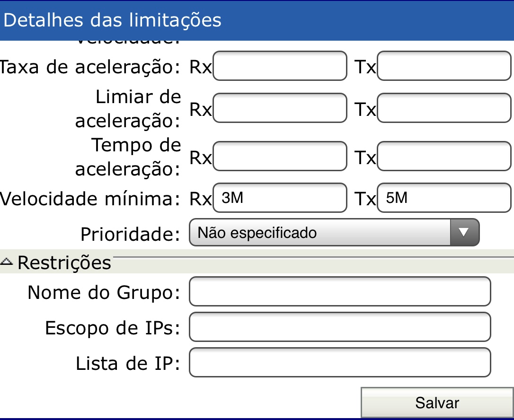Screen dimensions: 514x420
Task: Click the Nome do Grupo label
Action: point(104,293)
